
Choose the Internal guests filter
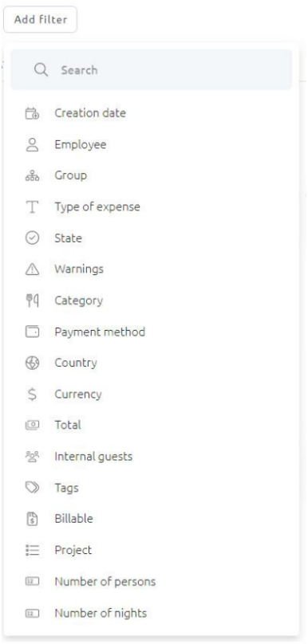pyautogui.click(x=152, y=457)
